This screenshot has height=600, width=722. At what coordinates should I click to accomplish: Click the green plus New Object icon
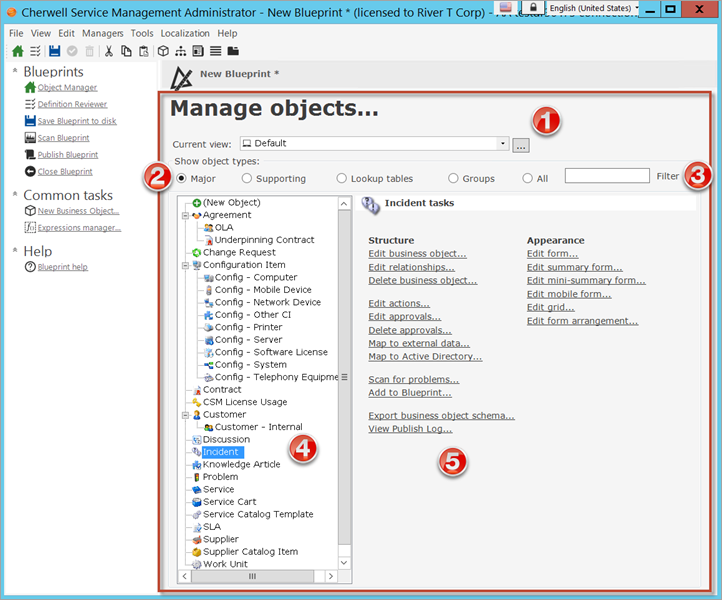pyautogui.click(x=197, y=203)
